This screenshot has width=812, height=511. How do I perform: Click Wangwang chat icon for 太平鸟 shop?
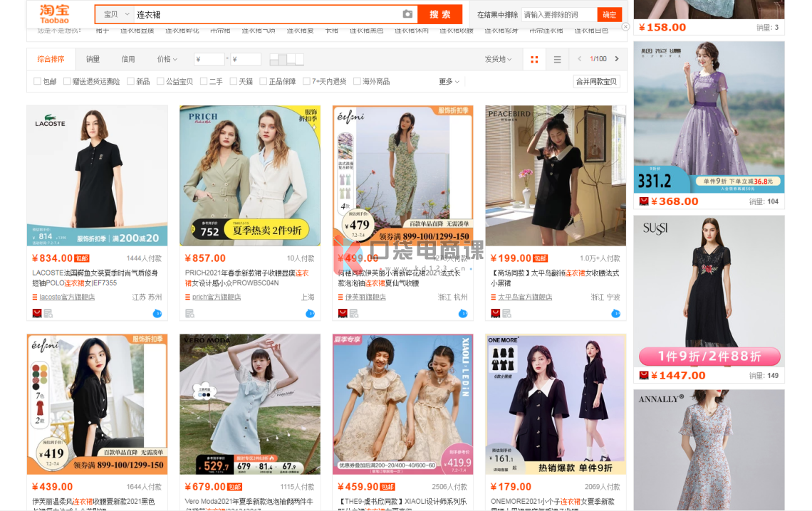[615, 313]
